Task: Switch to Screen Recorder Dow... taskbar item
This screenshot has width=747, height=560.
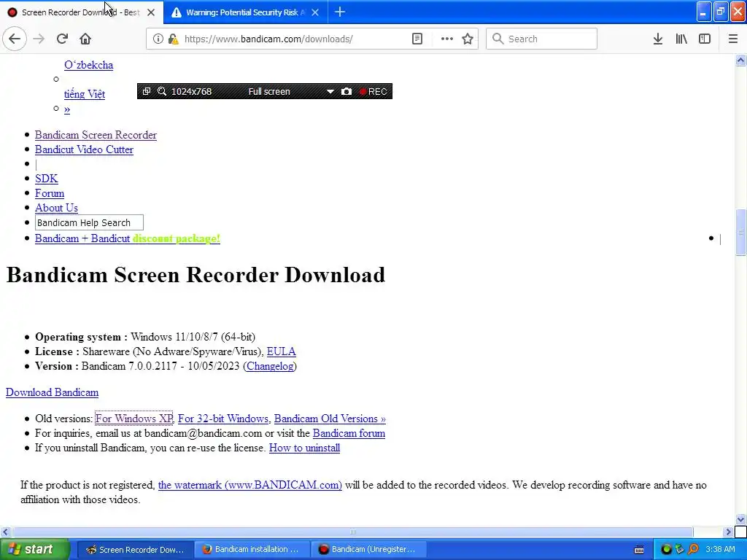Action: [135, 550]
